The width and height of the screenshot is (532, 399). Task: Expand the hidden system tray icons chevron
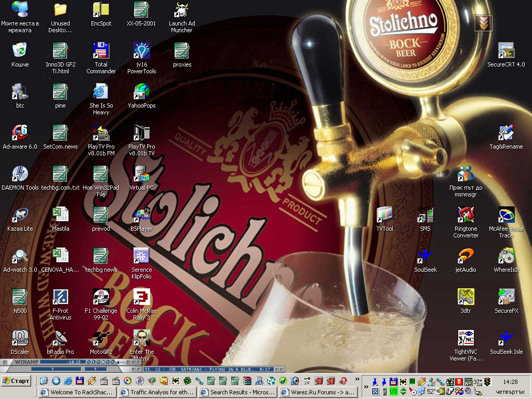click(367, 387)
